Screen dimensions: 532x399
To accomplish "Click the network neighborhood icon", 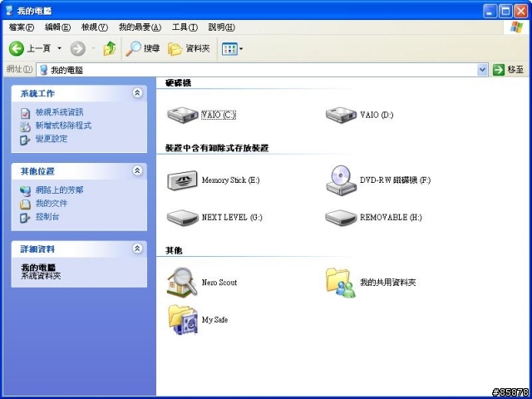I will (25, 191).
